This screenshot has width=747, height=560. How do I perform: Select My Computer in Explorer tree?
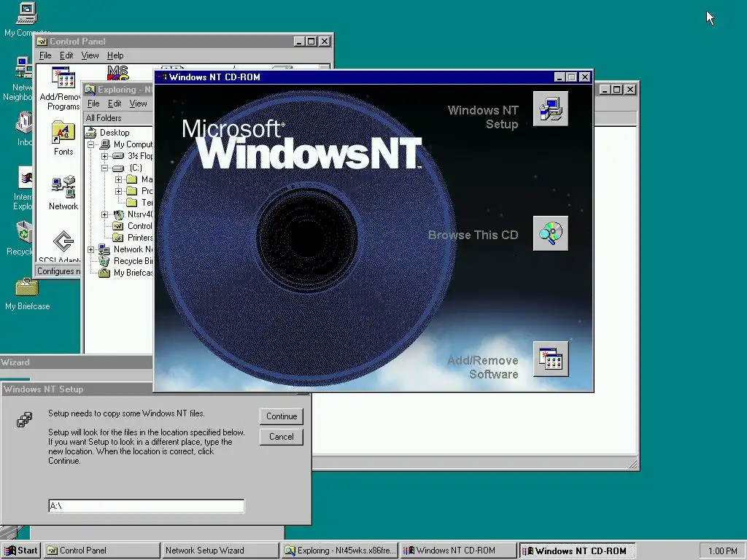(x=133, y=144)
